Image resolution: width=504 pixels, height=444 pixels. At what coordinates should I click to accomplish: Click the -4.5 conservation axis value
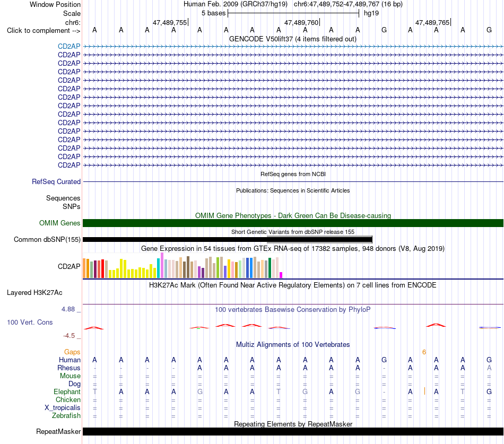coord(69,336)
